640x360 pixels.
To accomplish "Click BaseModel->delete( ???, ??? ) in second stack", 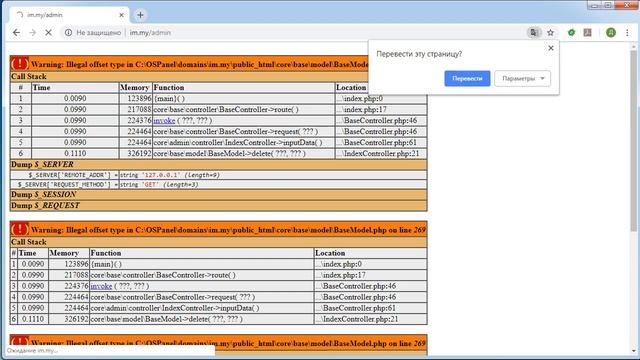I will pos(167,319).
